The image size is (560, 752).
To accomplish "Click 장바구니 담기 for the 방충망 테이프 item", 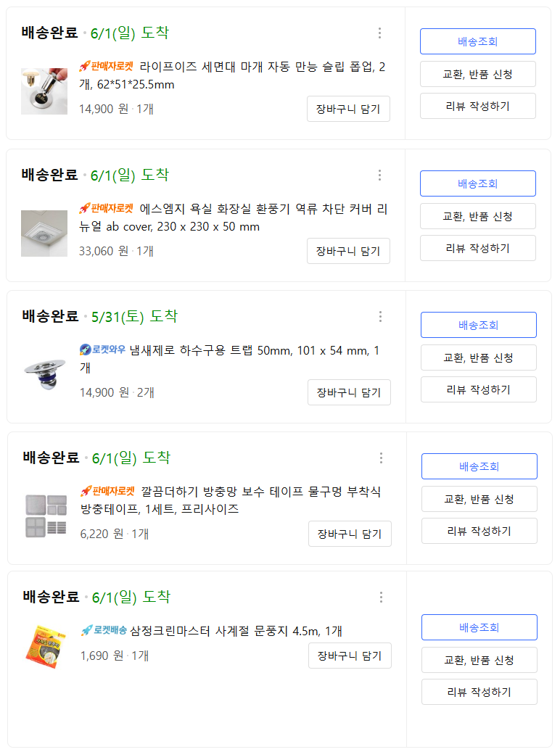I will [350, 534].
